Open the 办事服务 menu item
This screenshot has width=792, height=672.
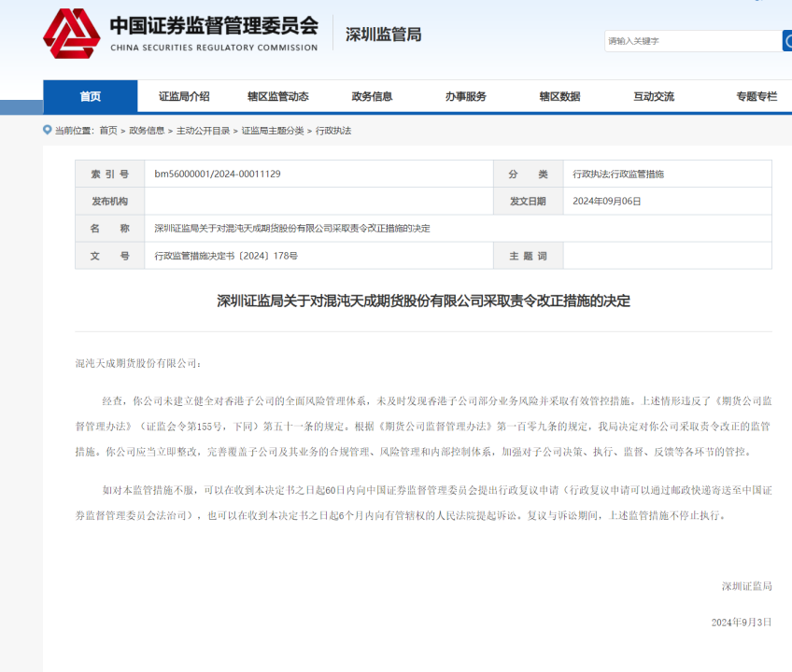tap(466, 96)
